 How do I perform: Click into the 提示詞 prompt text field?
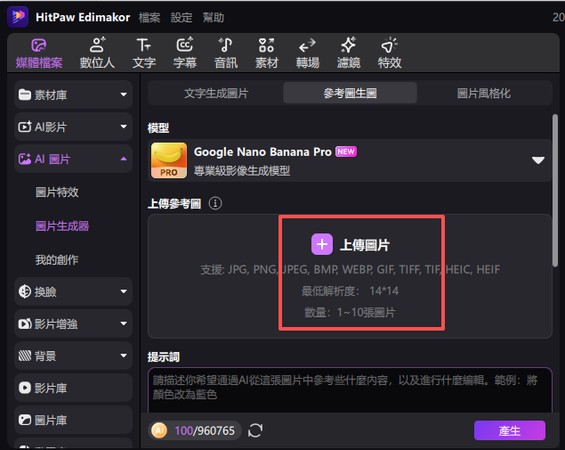click(x=350, y=390)
